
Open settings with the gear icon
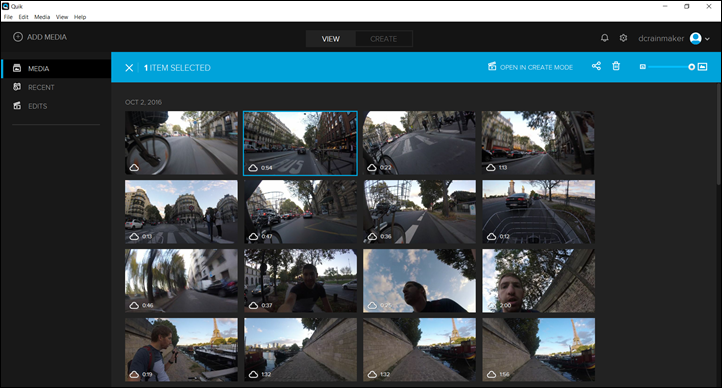623,38
